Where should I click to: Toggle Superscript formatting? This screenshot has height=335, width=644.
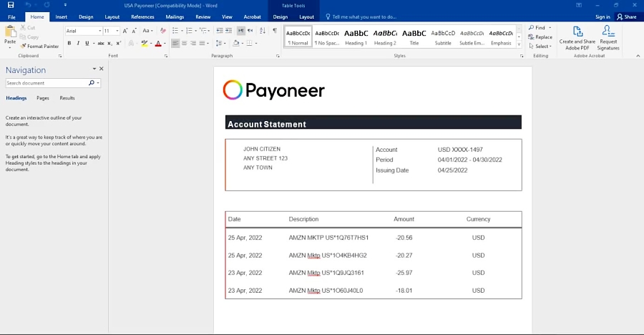coord(118,43)
